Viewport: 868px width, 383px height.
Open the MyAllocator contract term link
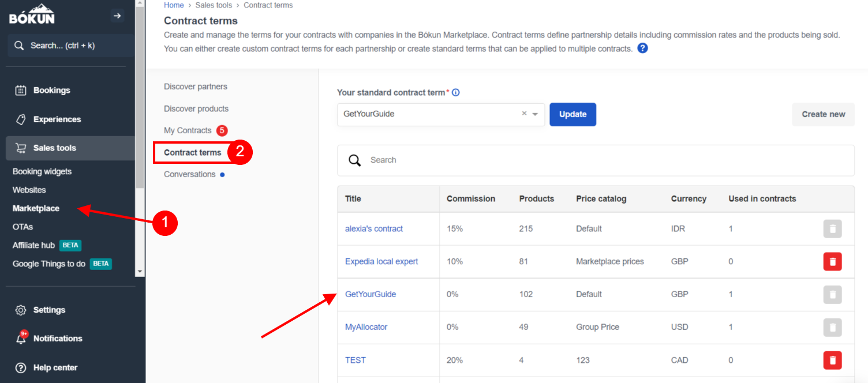pos(366,327)
